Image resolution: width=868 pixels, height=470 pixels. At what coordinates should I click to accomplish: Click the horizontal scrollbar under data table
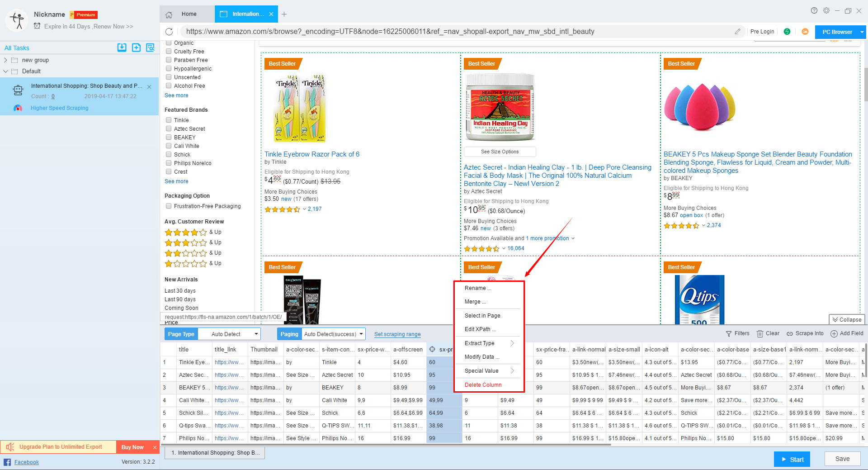point(386,445)
